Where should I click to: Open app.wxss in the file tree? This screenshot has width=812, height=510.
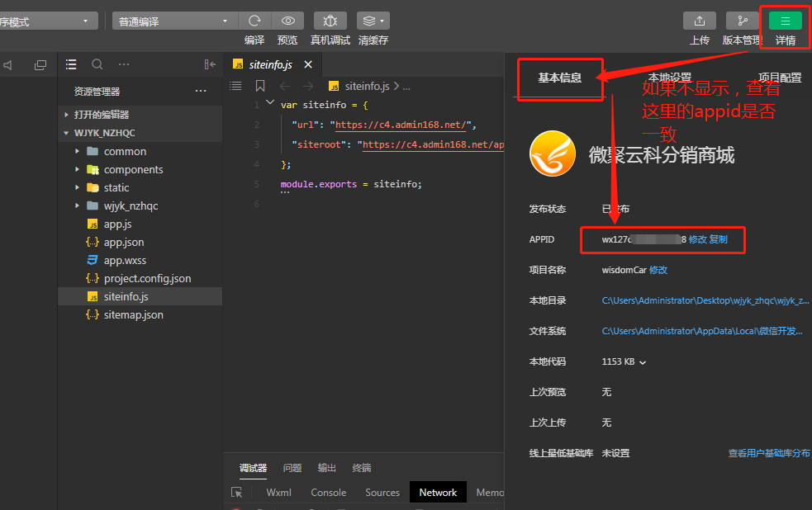140,260
